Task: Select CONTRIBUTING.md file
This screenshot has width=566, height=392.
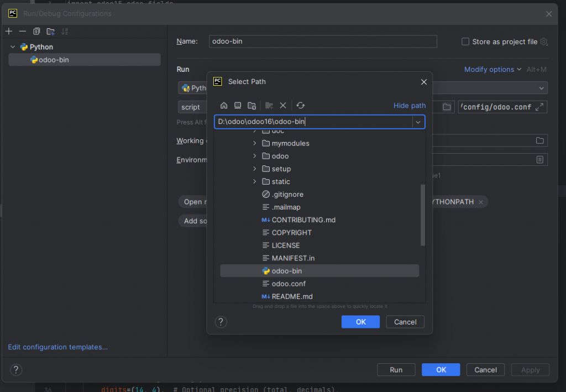Action: tap(319, 220)
